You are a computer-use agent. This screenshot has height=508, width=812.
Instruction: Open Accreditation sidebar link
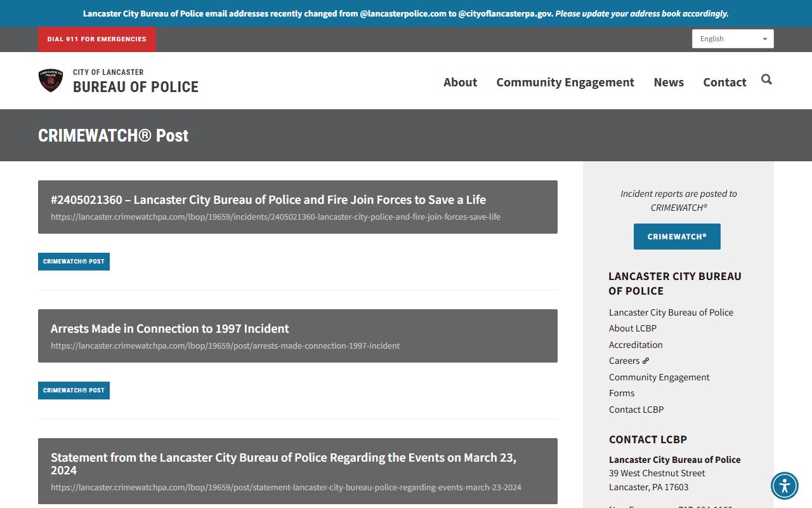click(636, 345)
